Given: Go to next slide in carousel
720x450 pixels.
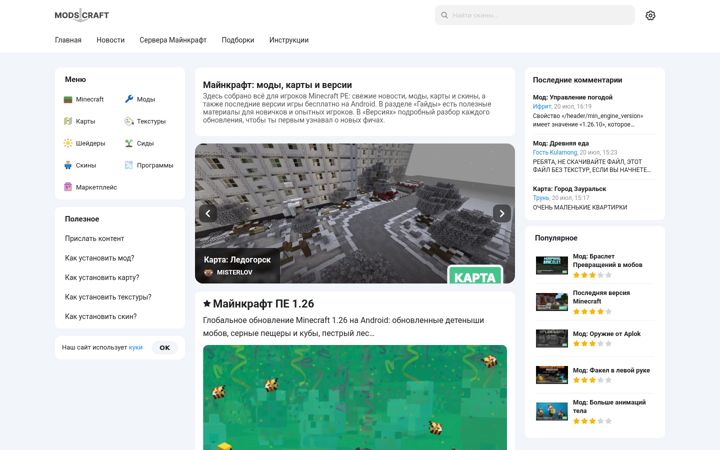Looking at the screenshot, I should tap(502, 214).
